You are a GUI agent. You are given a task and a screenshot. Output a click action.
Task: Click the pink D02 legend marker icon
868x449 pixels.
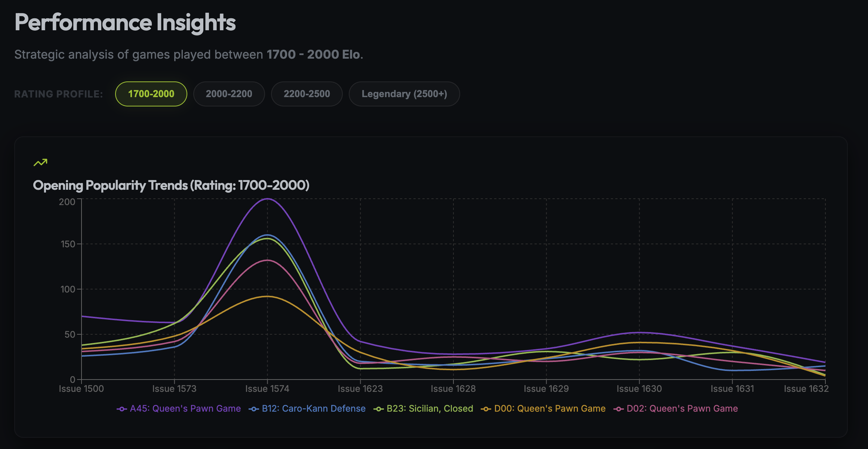point(619,408)
